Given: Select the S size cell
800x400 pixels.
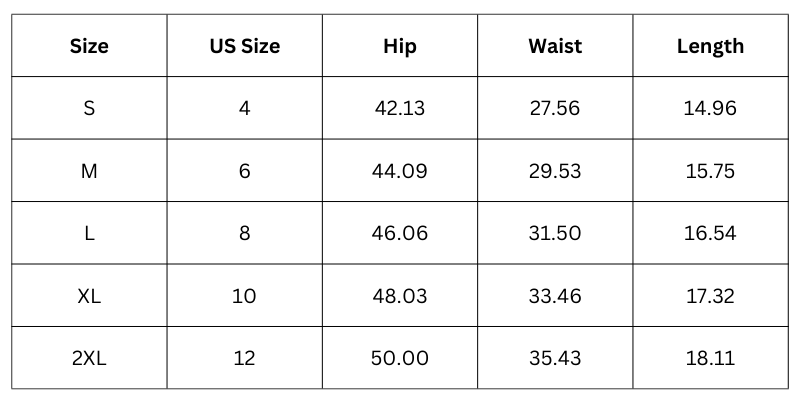Looking at the screenshot, I should pos(89,108).
